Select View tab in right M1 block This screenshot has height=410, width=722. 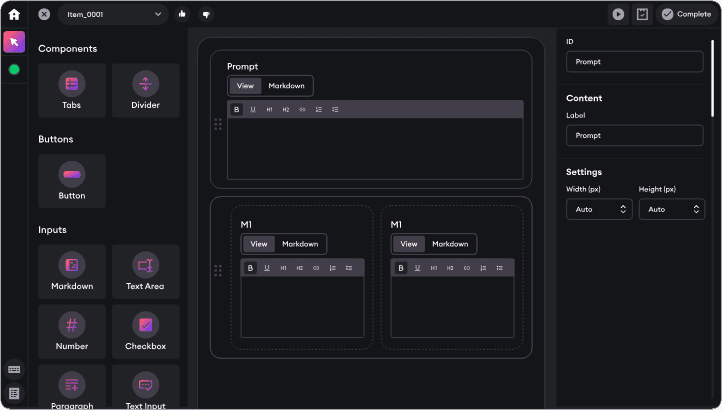click(409, 244)
